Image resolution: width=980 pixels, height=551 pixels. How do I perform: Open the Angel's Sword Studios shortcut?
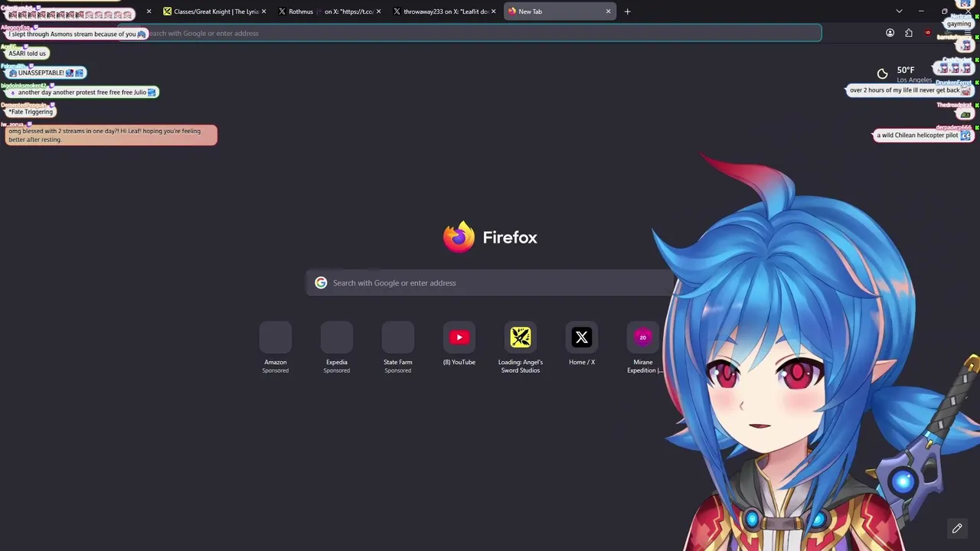click(x=521, y=348)
